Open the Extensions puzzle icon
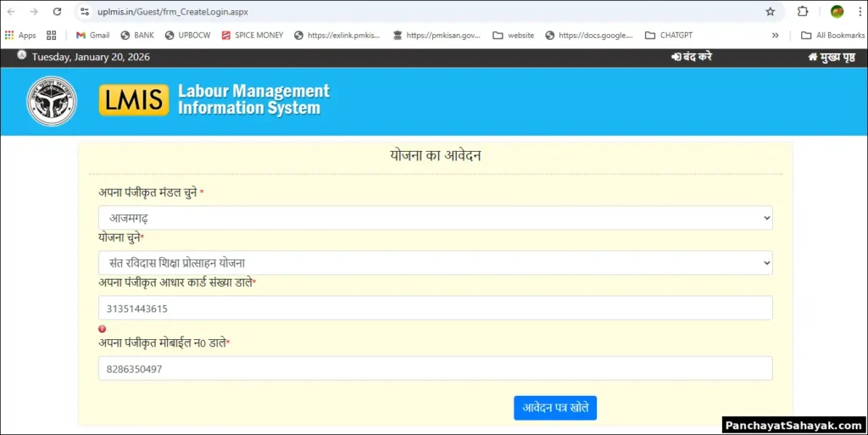868x435 pixels. click(803, 11)
